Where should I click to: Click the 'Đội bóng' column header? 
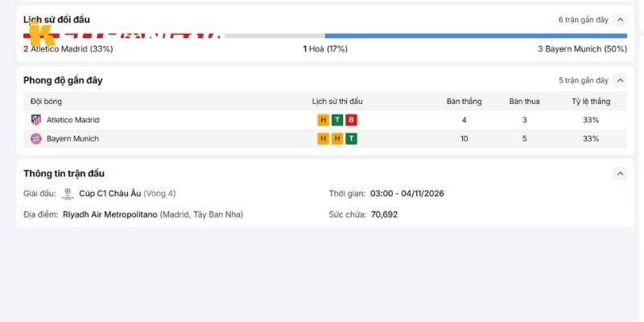click(x=46, y=101)
